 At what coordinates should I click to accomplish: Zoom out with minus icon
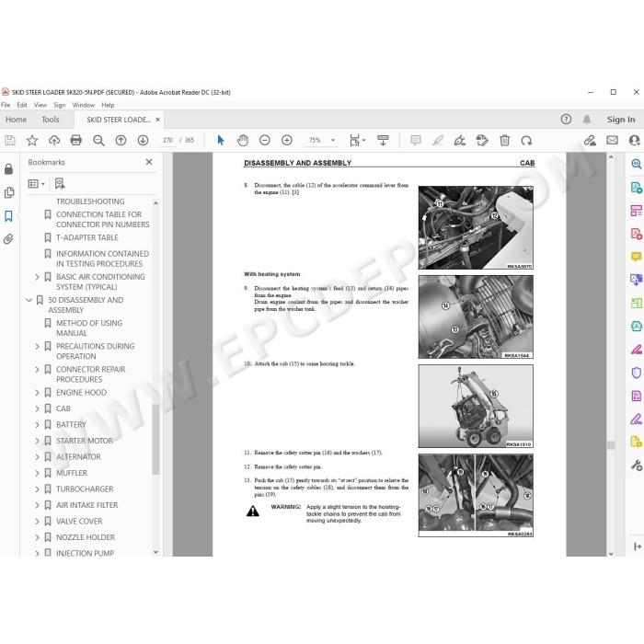(x=265, y=141)
